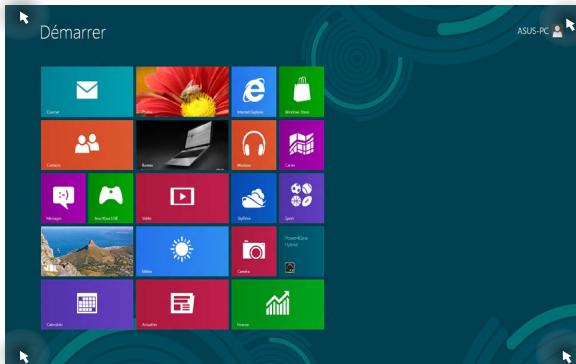576x364 pixels.
Task: Open the Caméra tile
Action: [x=254, y=251]
